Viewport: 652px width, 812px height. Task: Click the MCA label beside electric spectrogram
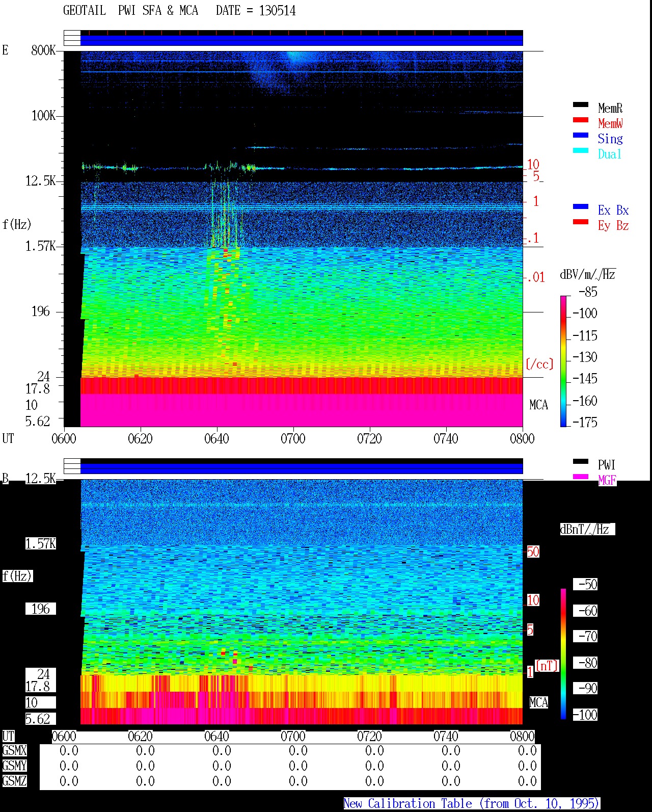pos(538,405)
